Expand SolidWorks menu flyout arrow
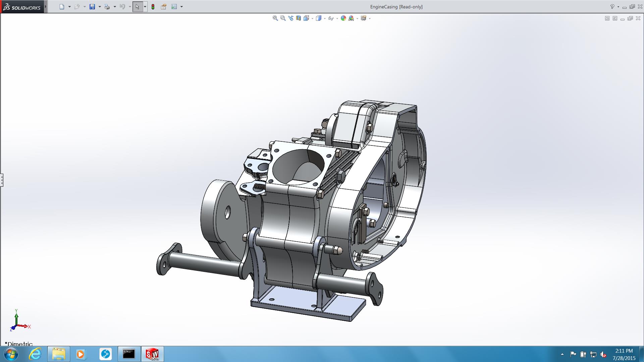644x362 pixels. coord(46,7)
